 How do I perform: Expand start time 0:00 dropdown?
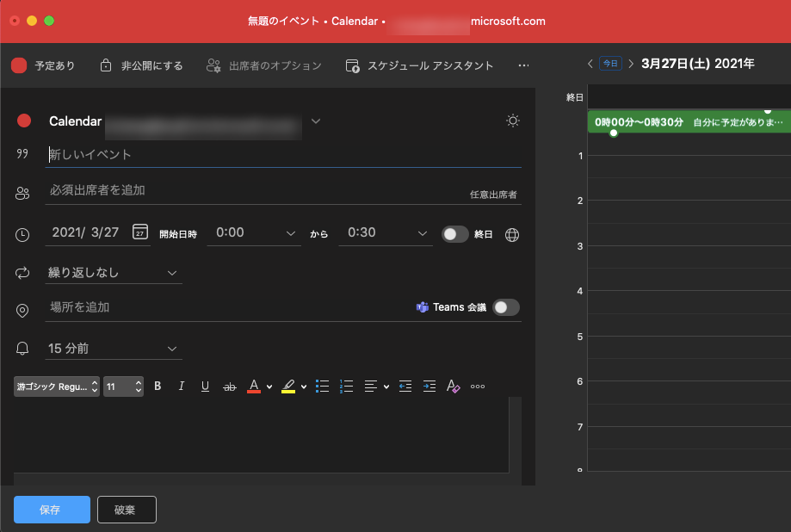291,233
